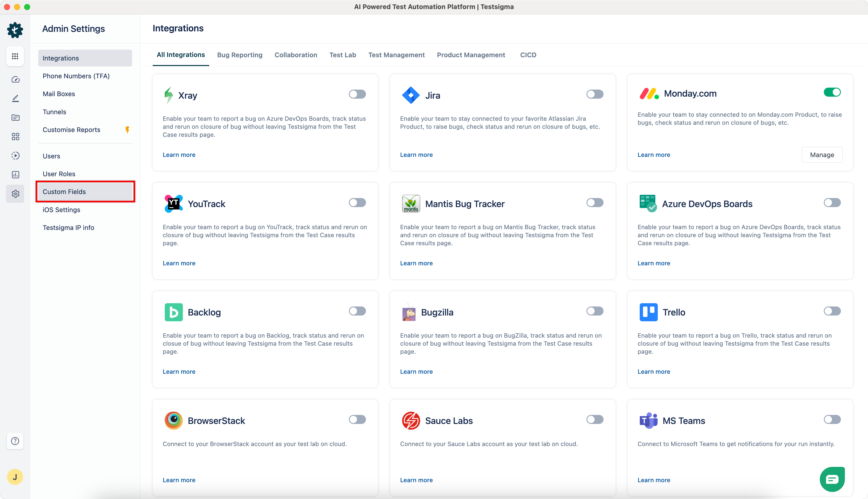Open the test authoring pencil icon
The height and width of the screenshot is (499, 868).
[x=15, y=99]
